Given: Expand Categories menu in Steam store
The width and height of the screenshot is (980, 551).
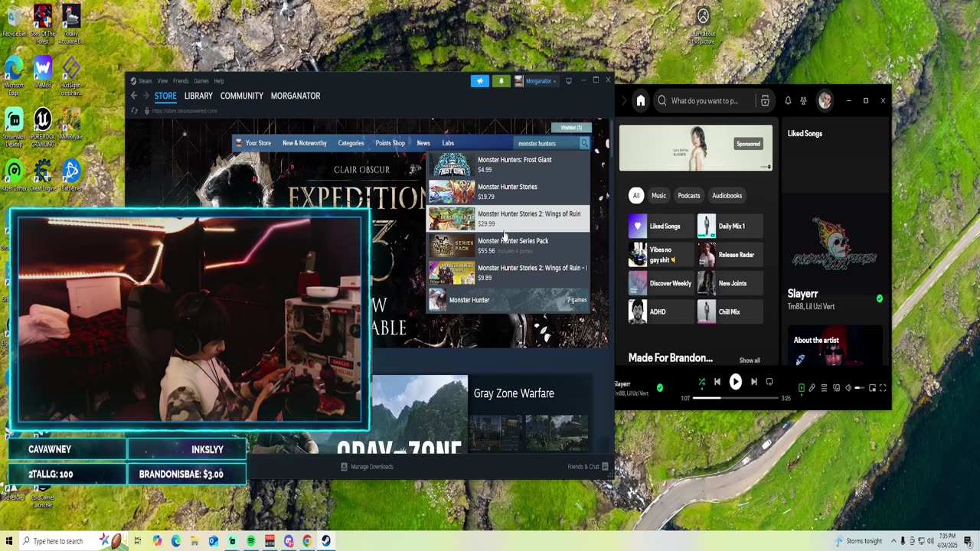Looking at the screenshot, I should point(351,143).
